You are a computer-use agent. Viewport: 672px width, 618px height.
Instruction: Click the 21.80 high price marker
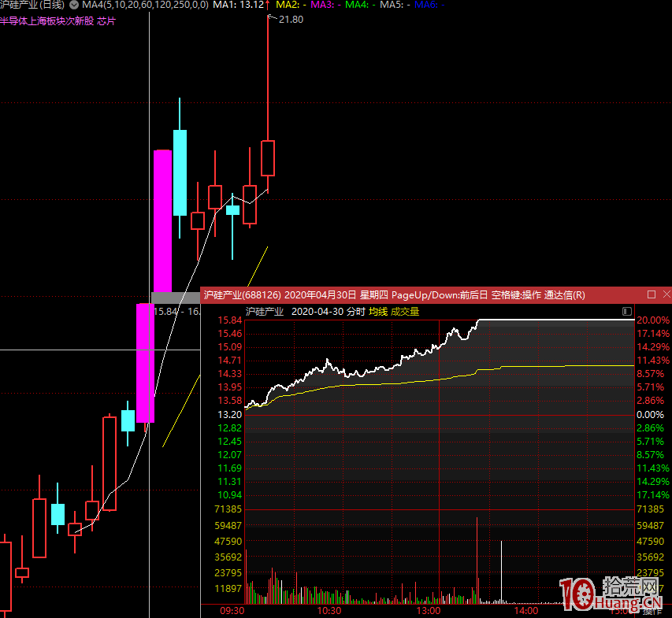(291, 19)
